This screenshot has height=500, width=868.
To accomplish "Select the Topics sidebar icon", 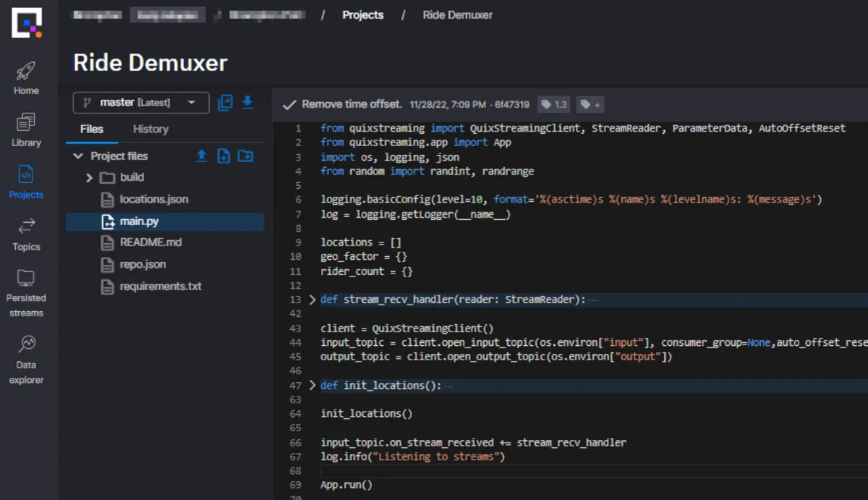I will pyautogui.click(x=25, y=235).
